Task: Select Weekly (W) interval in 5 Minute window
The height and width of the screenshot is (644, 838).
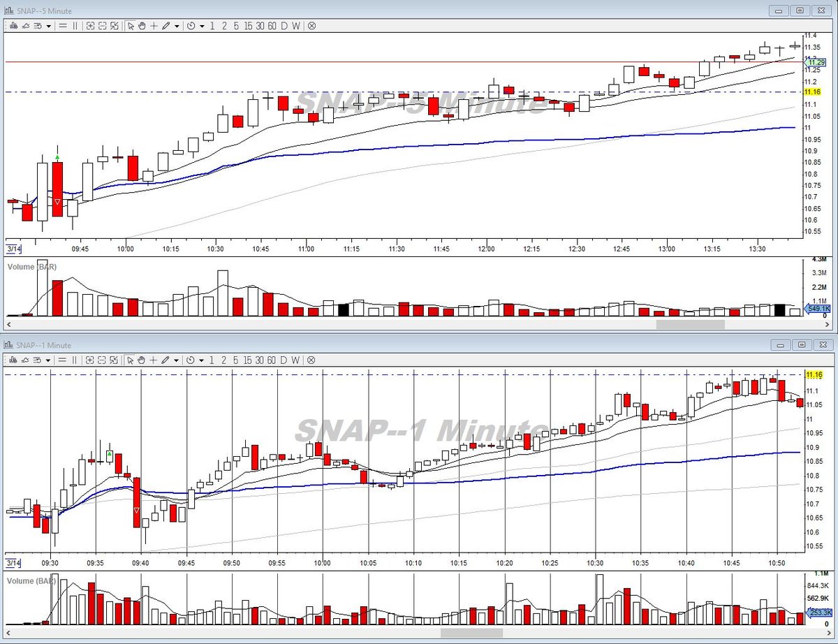Action: [x=296, y=26]
